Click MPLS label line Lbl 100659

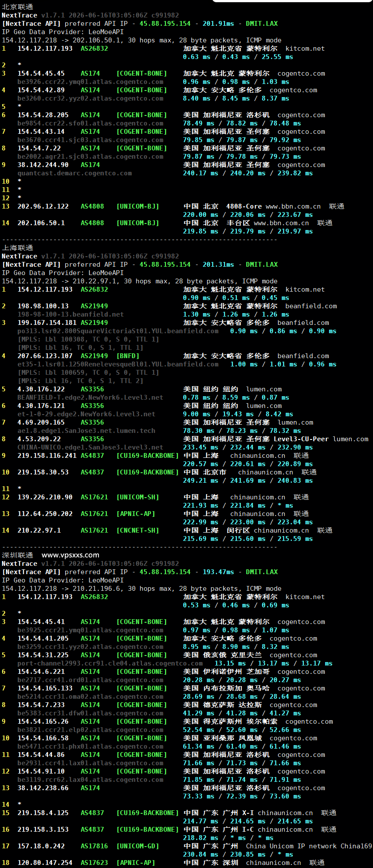point(88,373)
